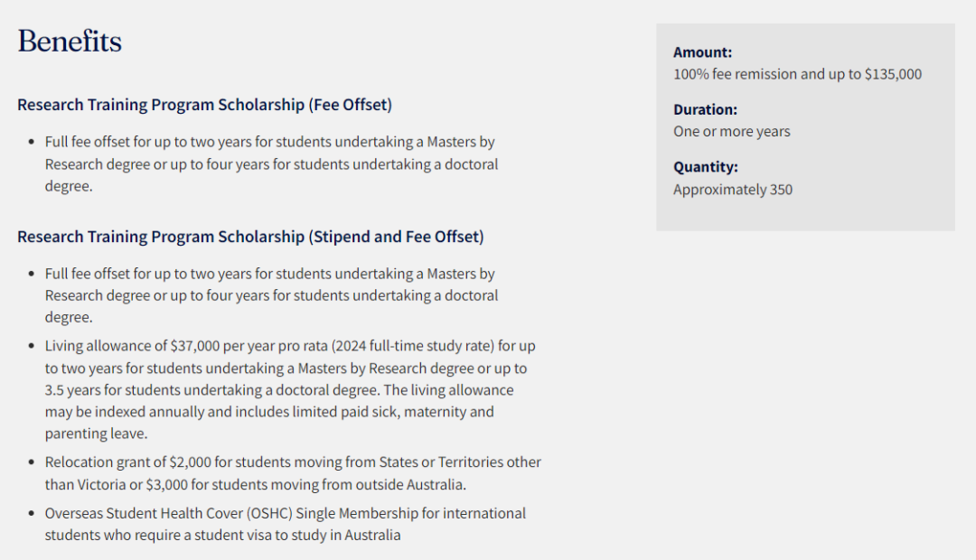The width and height of the screenshot is (976, 560).
Task: Click the first bullet under Fee Offset
Action: [271, 164]
